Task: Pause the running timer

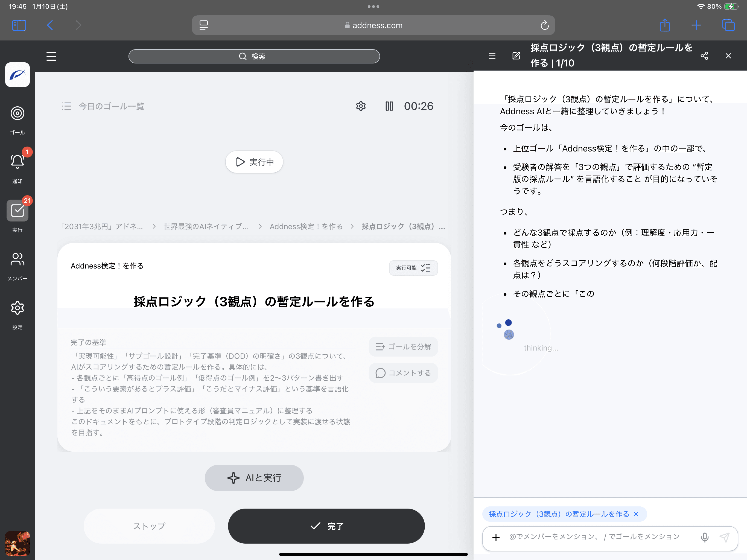Action: [x=389, y=106]
